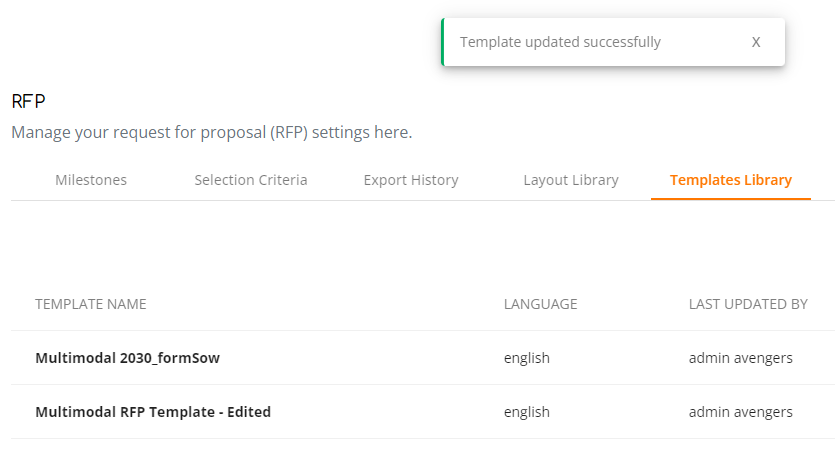This screenshot has width=835, height=476.
Task: Open the Multimodal 2030_formSow template
Action: [127, 358]
